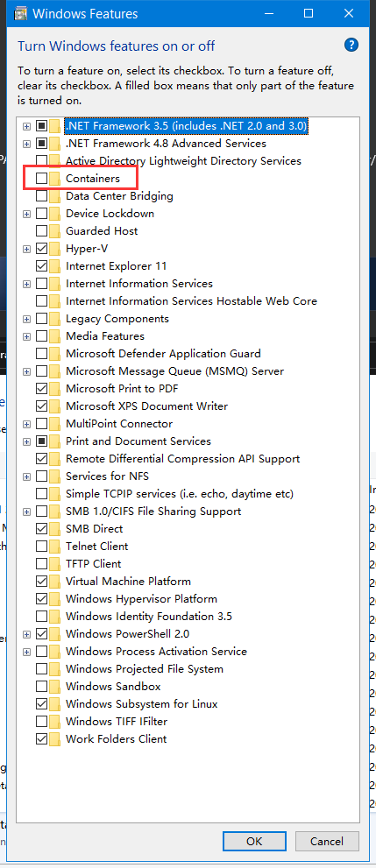Screen dimensions: 376x868
Task: Expand the MultiPoint Connector node
Action: click(26, 424)
